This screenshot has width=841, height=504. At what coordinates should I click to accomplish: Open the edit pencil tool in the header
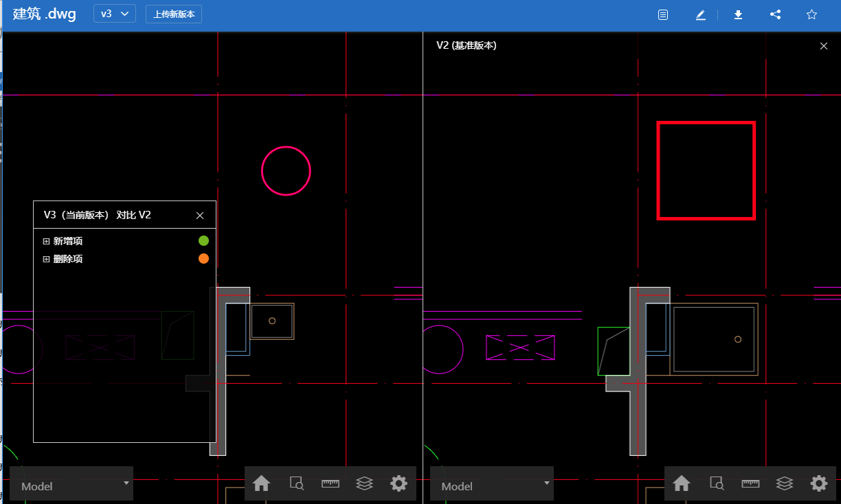click(700, 14)
